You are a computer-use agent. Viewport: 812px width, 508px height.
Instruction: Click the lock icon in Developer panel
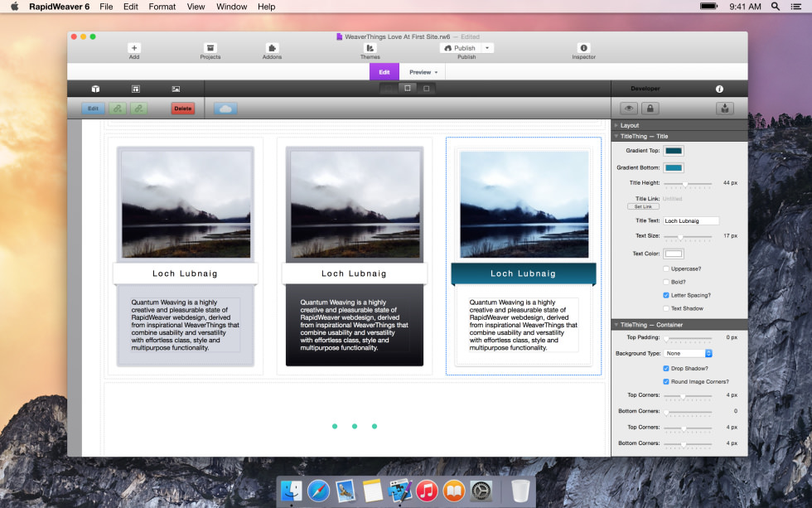coord(650,109)
